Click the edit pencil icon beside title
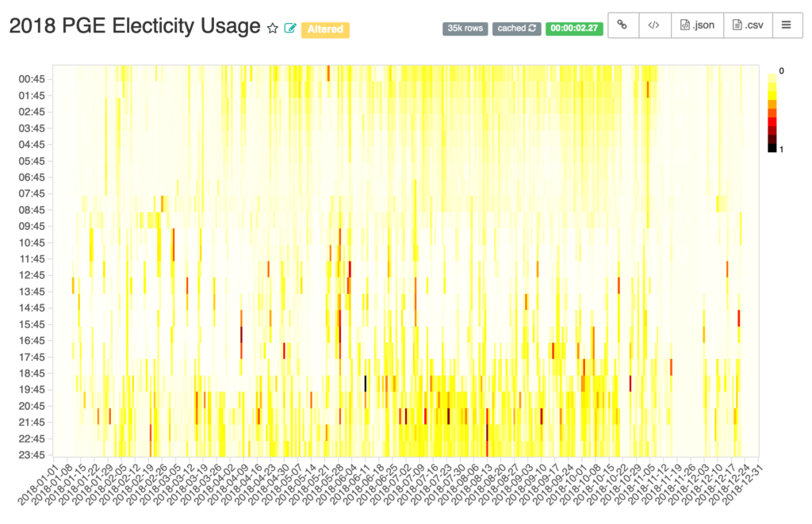 click(x=290, y=29)
